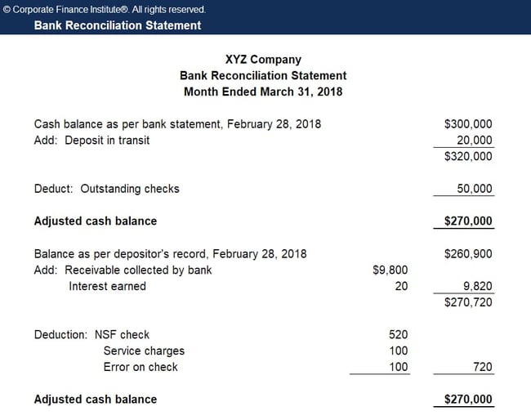Click the $260,900 depositor balance cell
The width and height of the screenshot is (531, 420).
click(468, 254)
